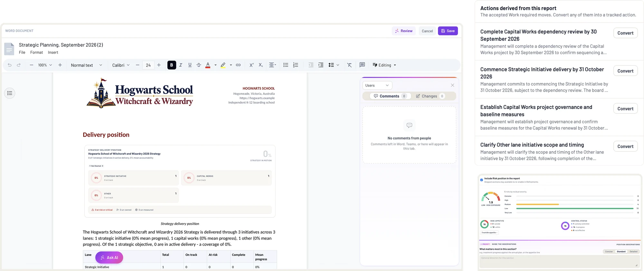Viewport: 644px width, 271px height.
Task: Open the File menu
Action: (22, 53)
